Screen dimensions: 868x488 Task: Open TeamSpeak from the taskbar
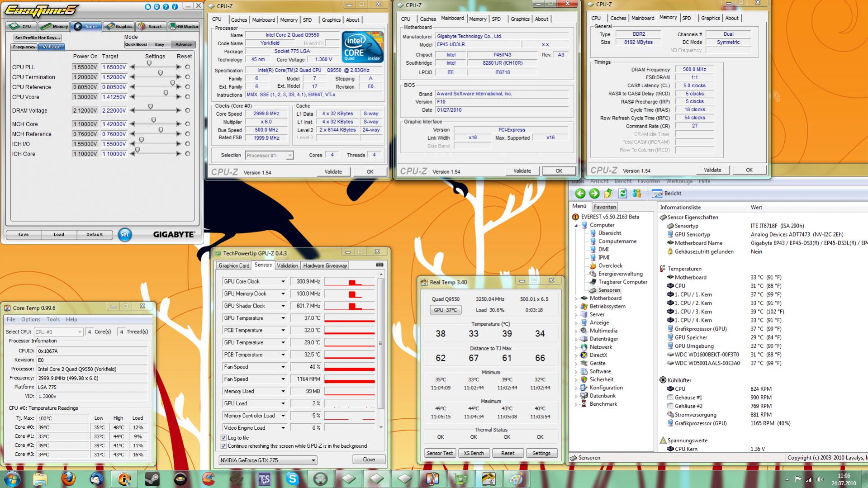coord(264,479)
